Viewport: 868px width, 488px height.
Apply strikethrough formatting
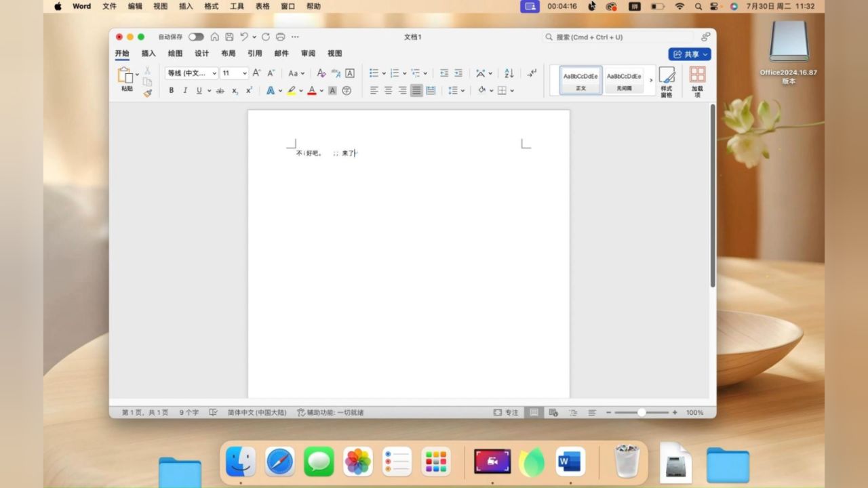point(220,90)
